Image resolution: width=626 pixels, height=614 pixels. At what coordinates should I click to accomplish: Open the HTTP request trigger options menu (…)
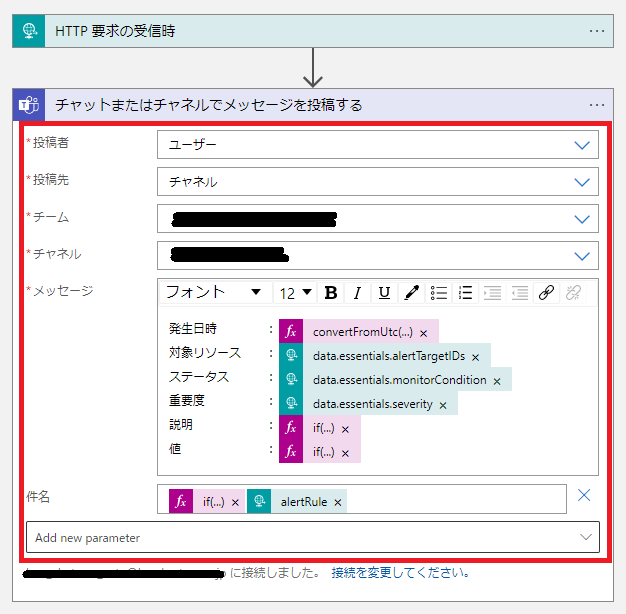coord(596,31)
